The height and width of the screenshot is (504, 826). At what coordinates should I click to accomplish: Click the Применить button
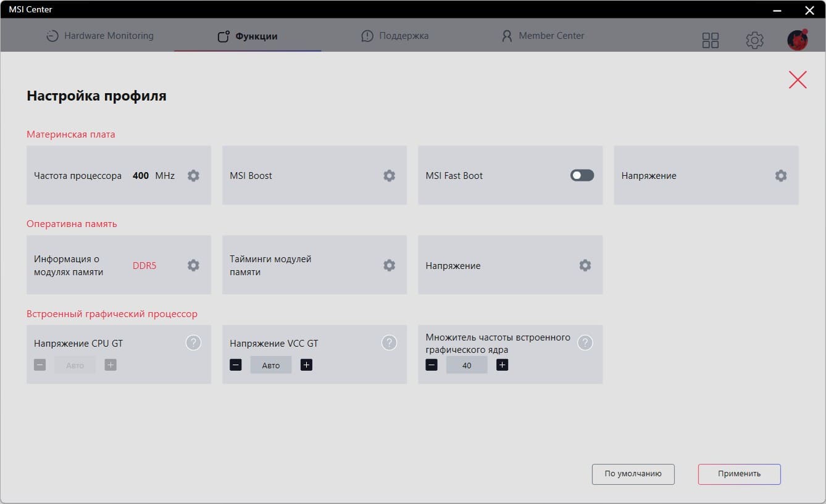(740, 474)
